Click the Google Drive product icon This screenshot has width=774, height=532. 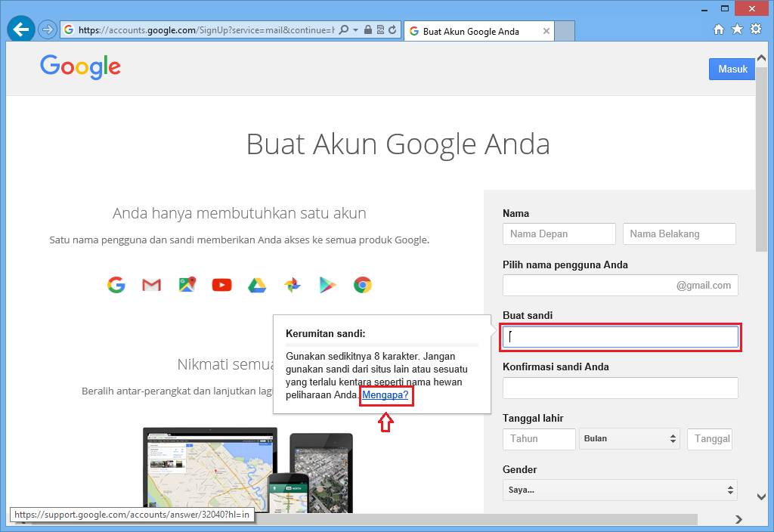[257, 285]
